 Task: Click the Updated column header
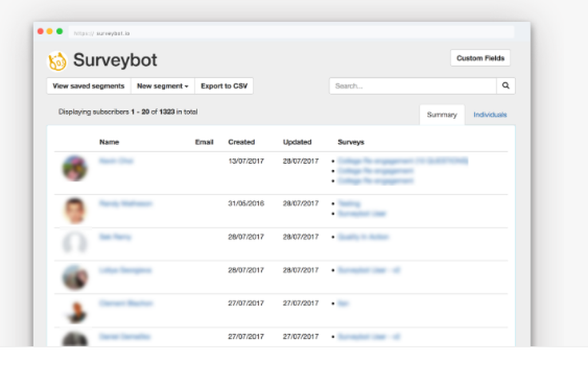(x=297, y=142)
